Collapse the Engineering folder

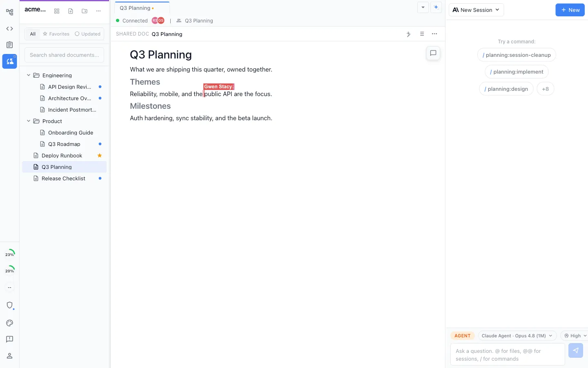point(29,75)
